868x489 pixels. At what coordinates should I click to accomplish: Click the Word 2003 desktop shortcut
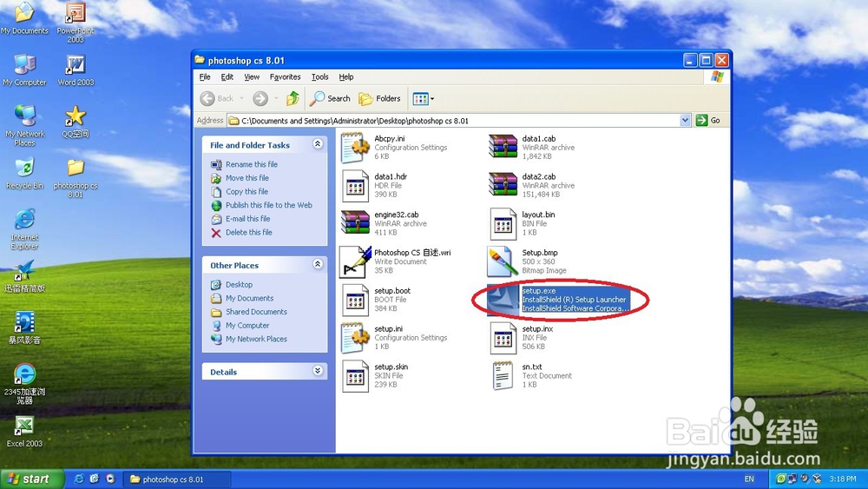coord(76,71)
